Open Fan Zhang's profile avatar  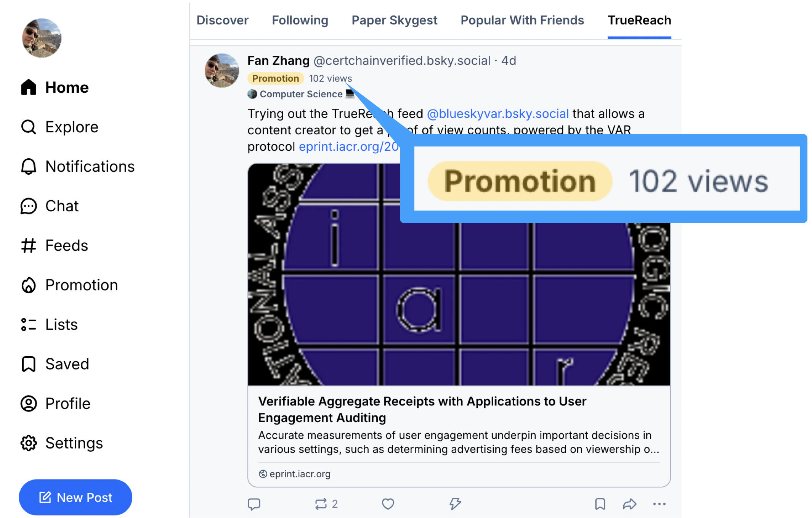(222, 71)
